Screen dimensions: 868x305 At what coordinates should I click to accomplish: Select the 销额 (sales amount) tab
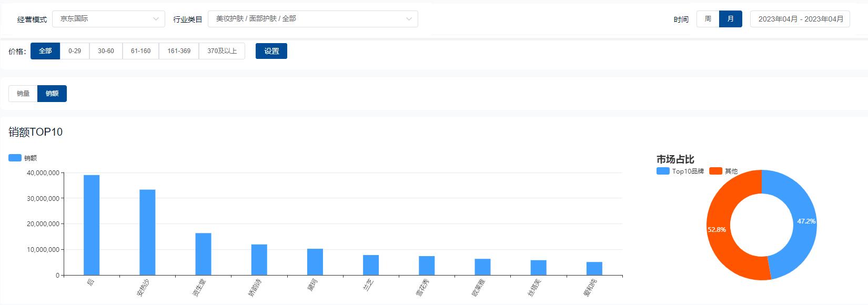tap(52, 93)
